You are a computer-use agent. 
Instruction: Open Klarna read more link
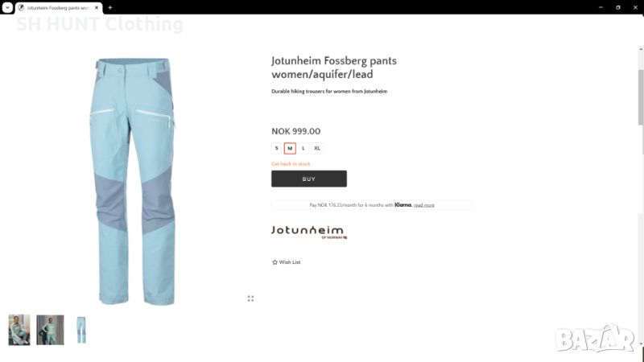point(424,205)
